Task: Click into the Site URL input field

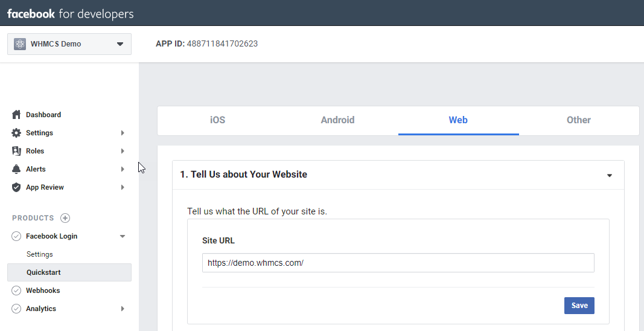Action: [x=398, y=263]
